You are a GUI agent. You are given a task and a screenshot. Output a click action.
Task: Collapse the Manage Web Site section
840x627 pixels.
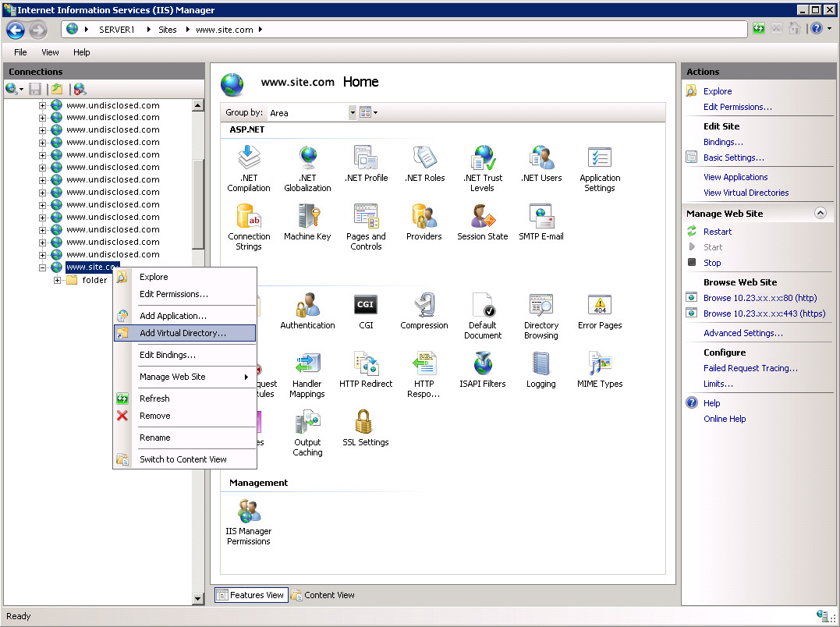(x=821, y=213)
